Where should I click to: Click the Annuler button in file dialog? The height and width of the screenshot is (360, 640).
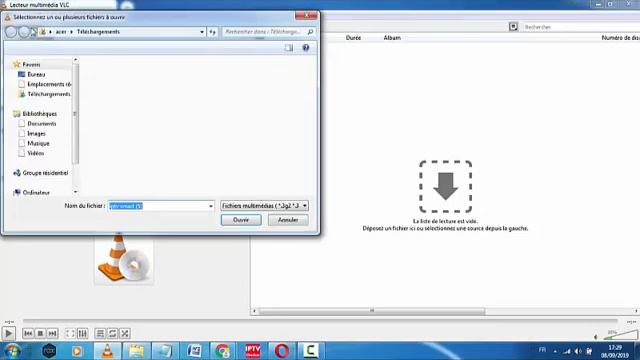coord(288,220)
